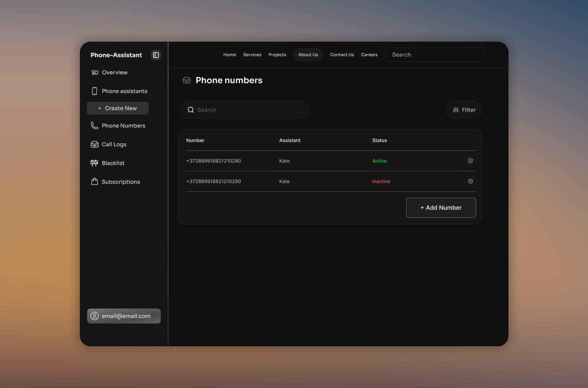
Task: Select the Phone Numbers sidebar icon
Action: pyautogui.click(x=94, y=125)
